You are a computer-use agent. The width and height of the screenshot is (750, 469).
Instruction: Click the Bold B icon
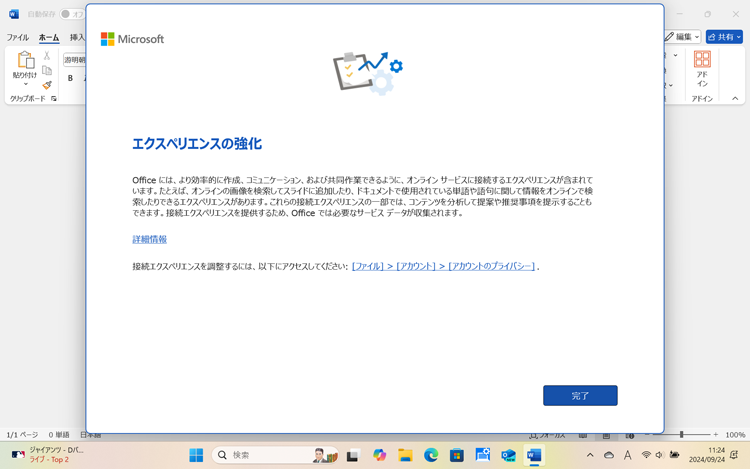[70, 78]
